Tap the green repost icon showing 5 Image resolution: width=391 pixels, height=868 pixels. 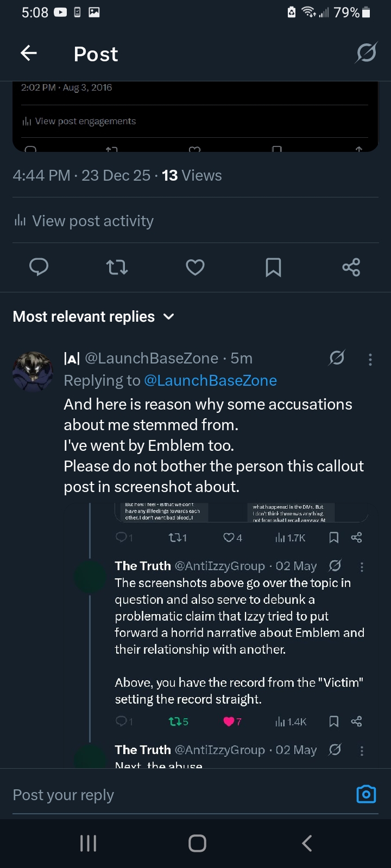(175, 722)
